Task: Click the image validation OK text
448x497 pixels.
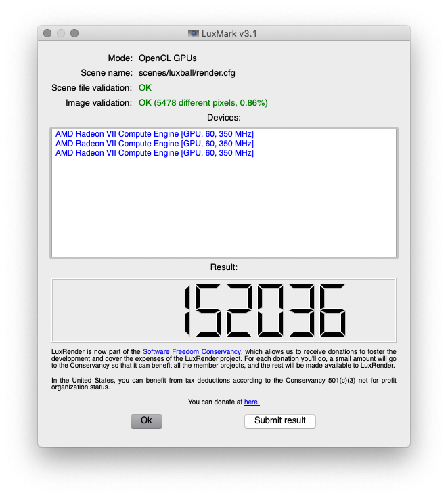Action: pos(203,103)
